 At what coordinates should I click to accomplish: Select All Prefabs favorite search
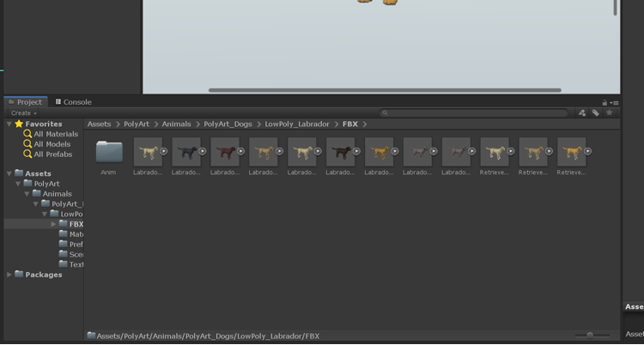(53, 154)
